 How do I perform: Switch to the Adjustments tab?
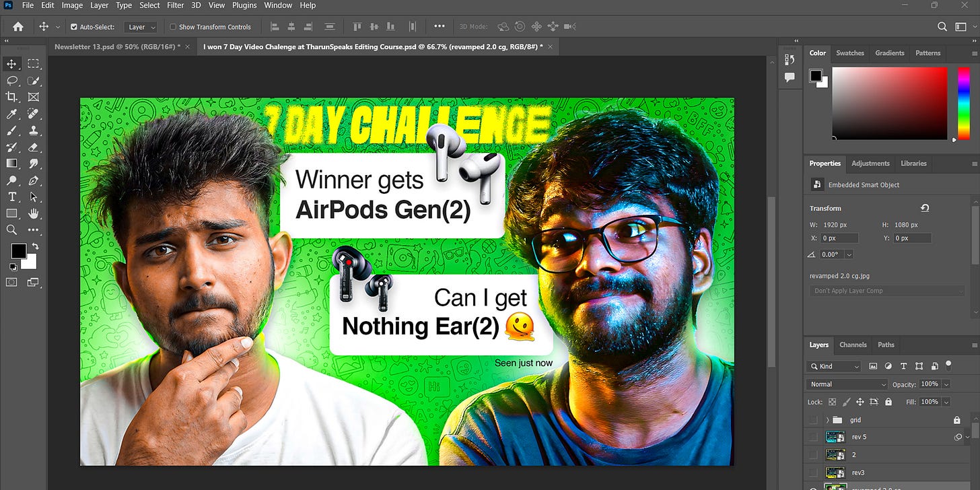(870, 164)
